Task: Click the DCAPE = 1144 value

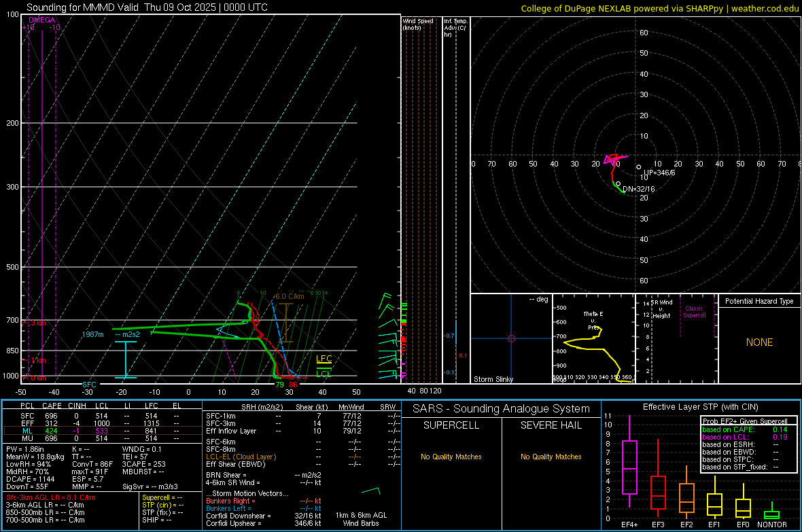Action: pos(31,479)
